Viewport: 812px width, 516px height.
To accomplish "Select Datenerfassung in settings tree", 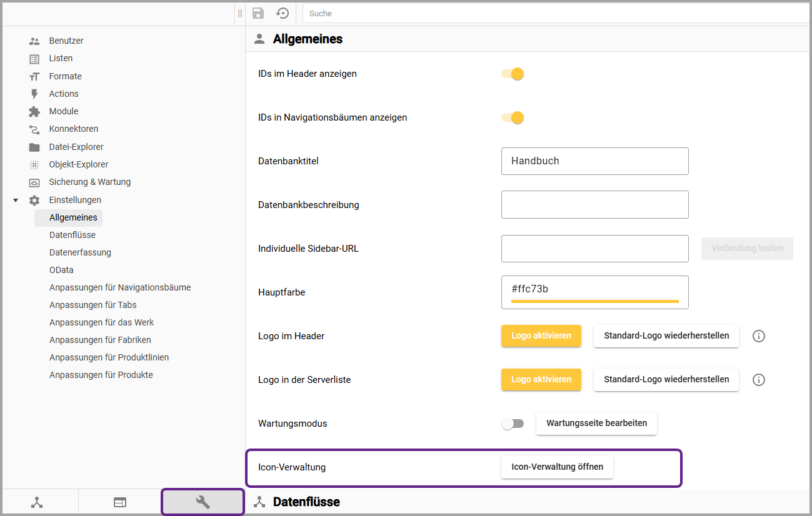I will [80, 252].
